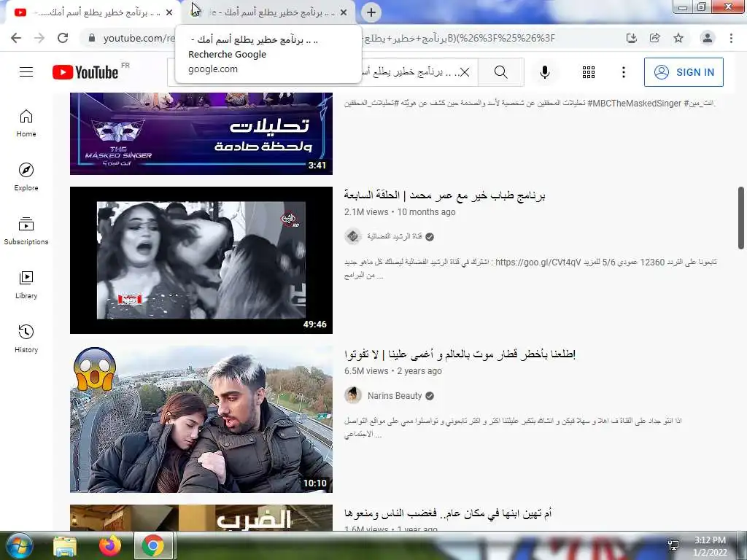Screen dimensions: 747x560
Task: Start voice search with the microphone
Action: (x=545, y=72)
